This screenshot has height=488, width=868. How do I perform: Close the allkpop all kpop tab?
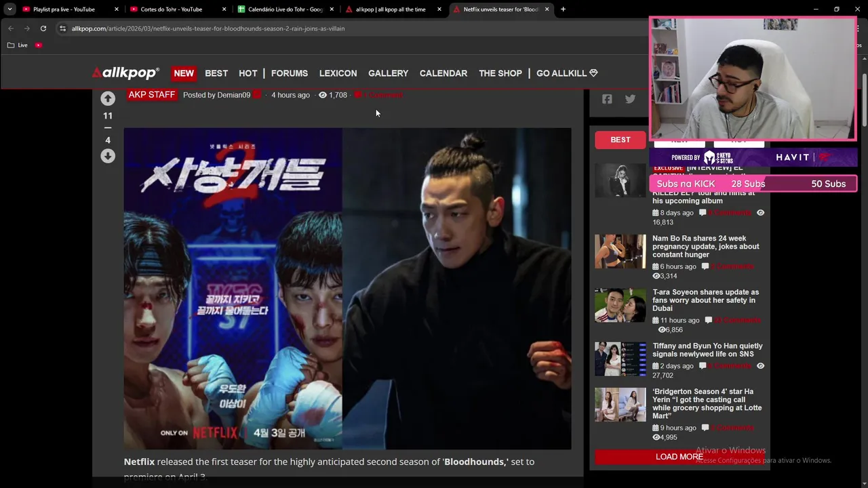(x=439, y=9)
